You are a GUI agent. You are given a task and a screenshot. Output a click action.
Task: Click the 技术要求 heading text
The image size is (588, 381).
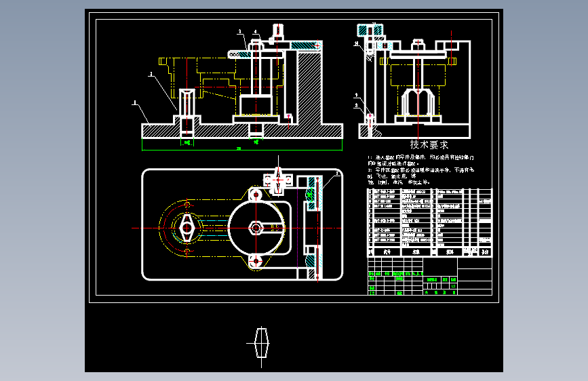click(429, 145)
